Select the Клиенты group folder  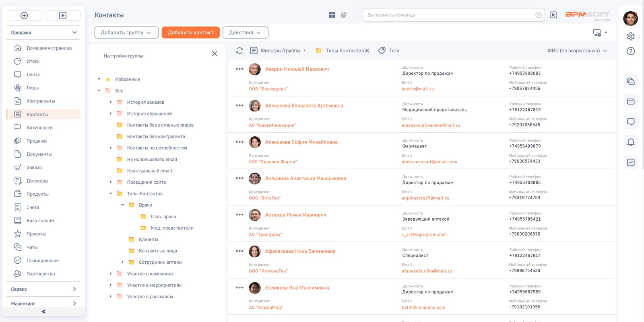pos(149,239)
